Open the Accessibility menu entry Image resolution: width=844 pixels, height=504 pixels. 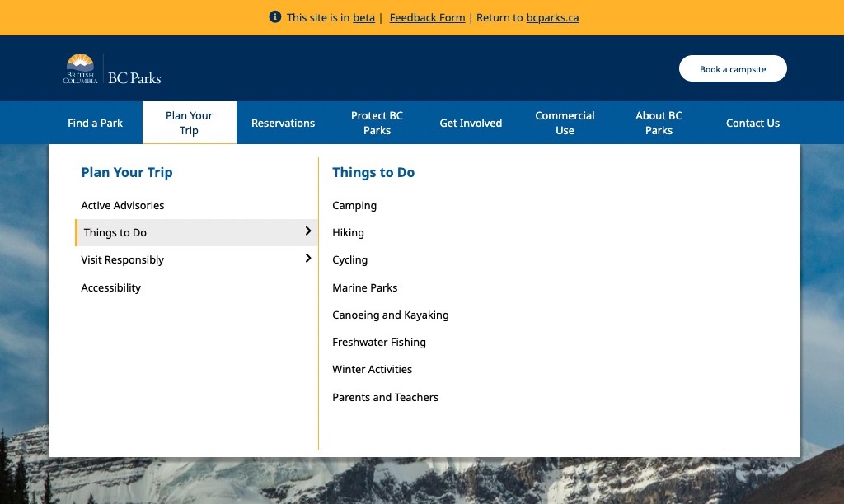(111, 287)
